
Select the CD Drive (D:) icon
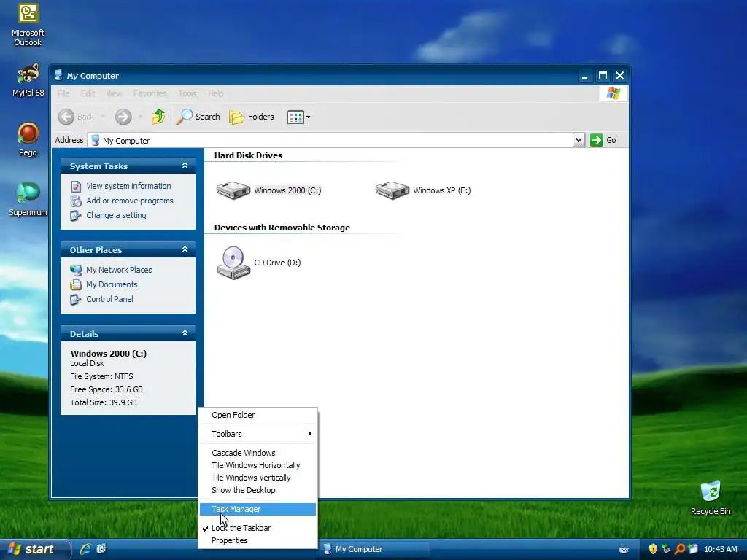pos(259,262)
